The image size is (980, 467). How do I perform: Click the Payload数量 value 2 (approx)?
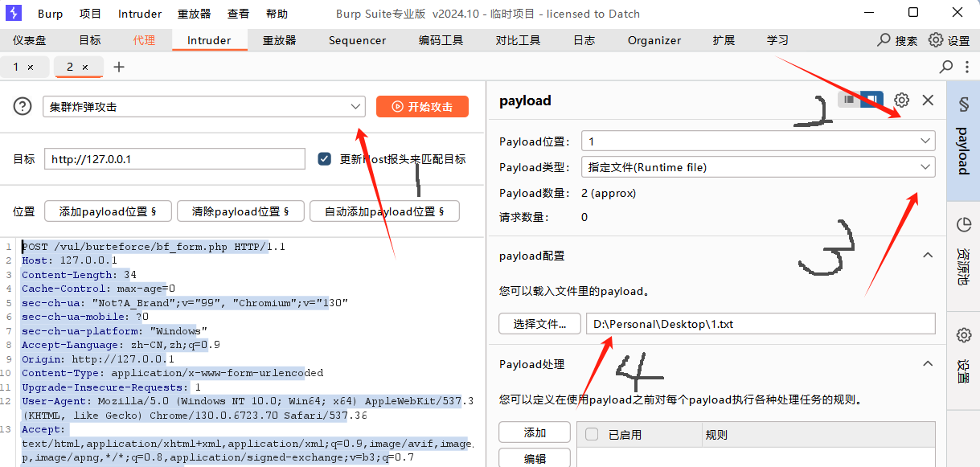coord(609,193)
